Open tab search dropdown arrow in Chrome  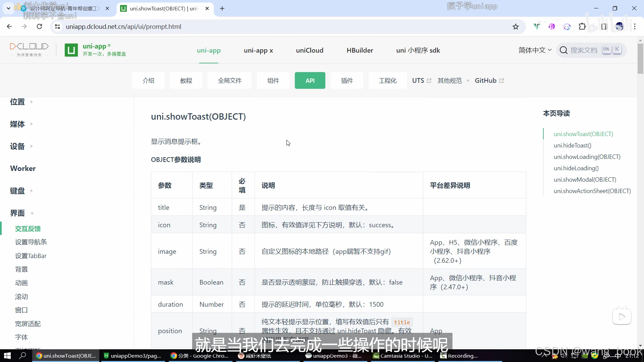click(x=9, y=8)
